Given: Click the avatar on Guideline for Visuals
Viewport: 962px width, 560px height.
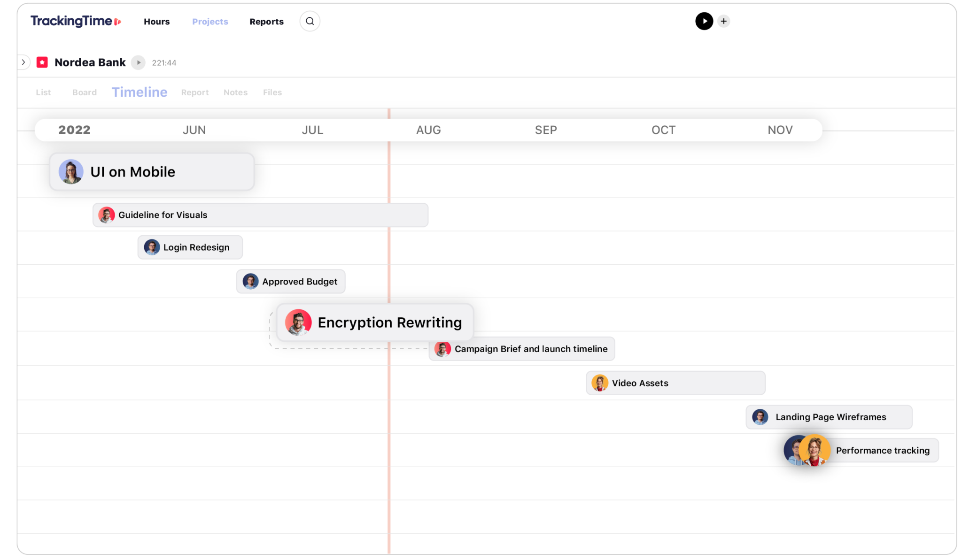Looking at the screenshot, I should [x=107, y=215].
